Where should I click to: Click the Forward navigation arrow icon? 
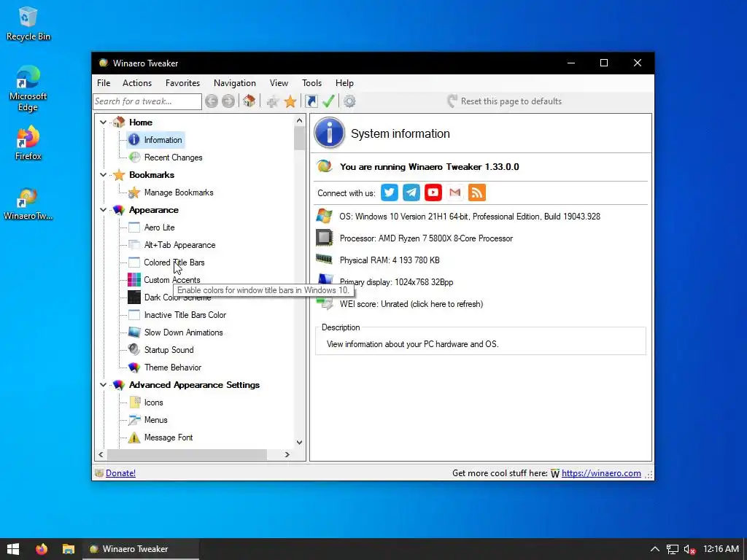click(228, 101)
